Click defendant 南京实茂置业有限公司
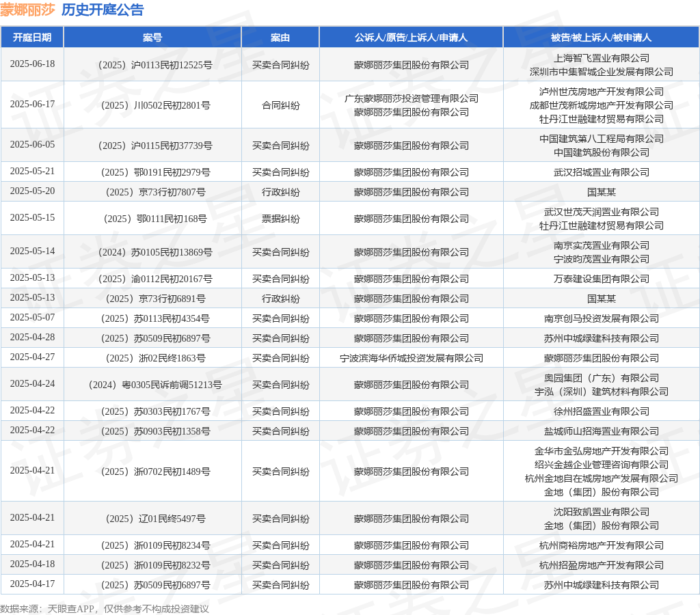Image resolution: width=700 pixels, height=615 pixels. [602, 245]
